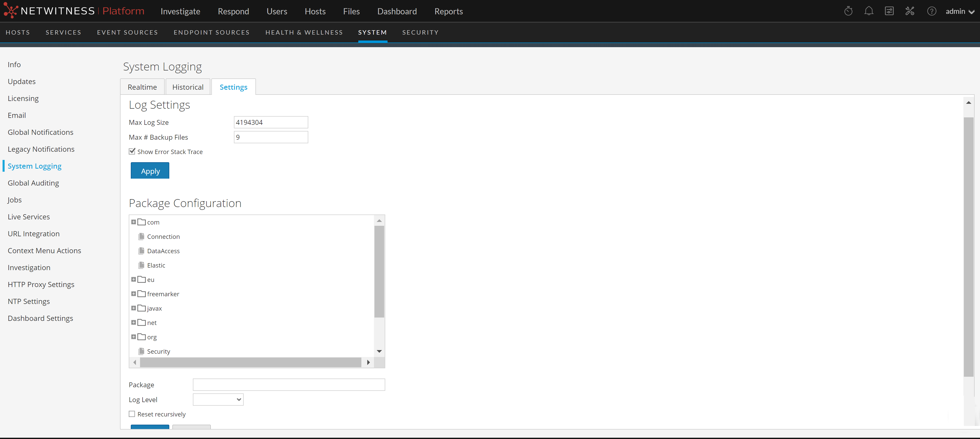This screenshot has height=439, width=980.
Task: Click the Apply button in Log Settings
Action: click(150, 171)
